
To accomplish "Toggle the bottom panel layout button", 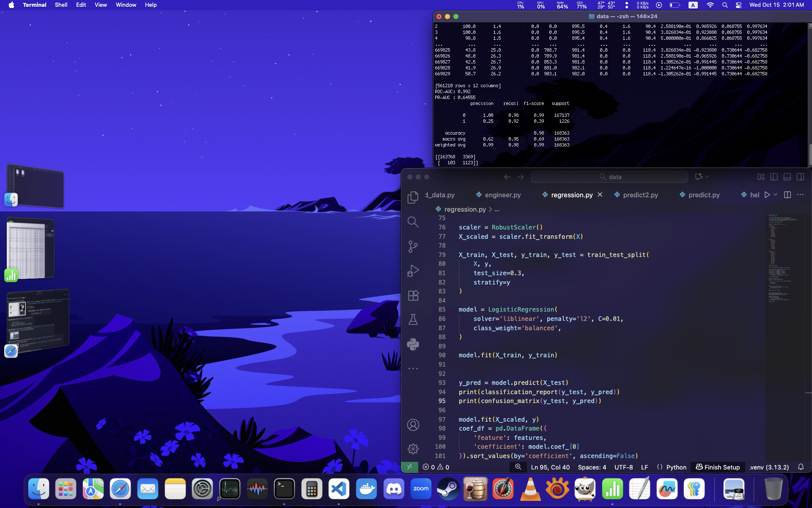I will [x=787, y=177].
